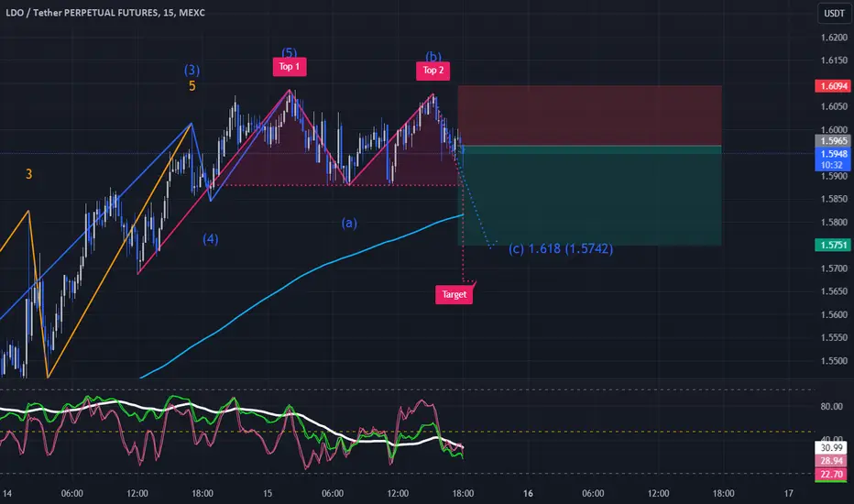Select the red stop-loss zone of short position
Screen dimensions: 854x504
590,115
